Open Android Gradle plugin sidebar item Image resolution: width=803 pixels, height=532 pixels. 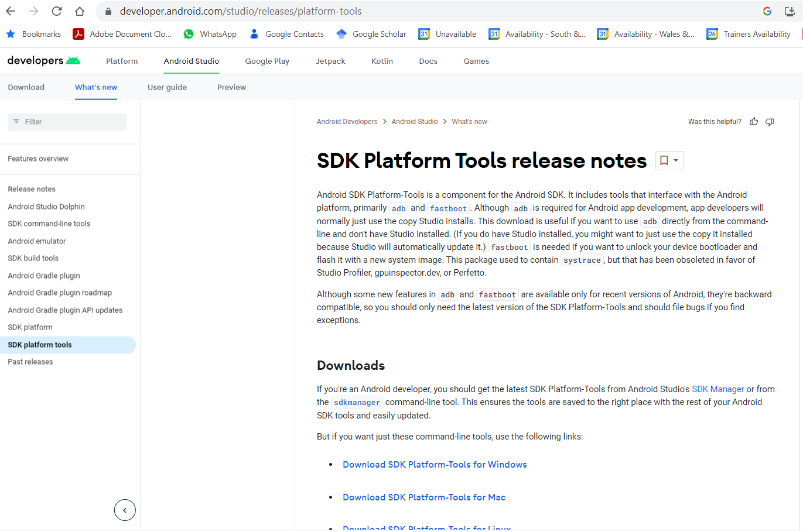click(x=44, y=276)
